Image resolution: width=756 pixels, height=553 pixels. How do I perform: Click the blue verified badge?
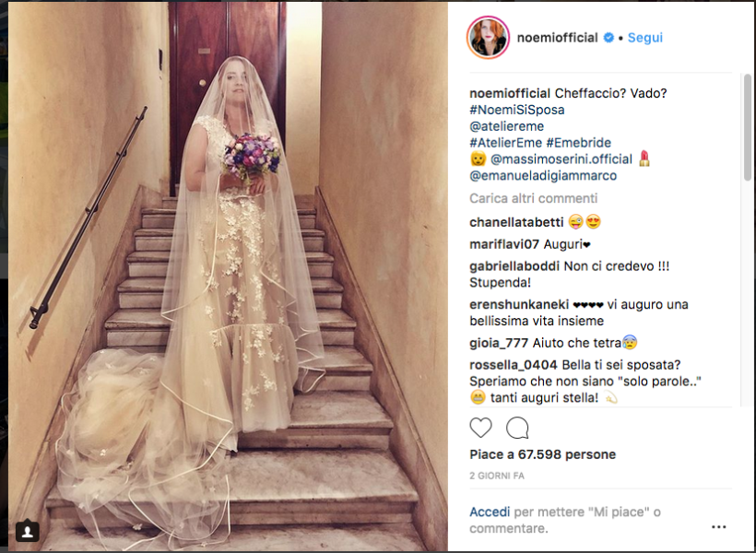point(608,38)
